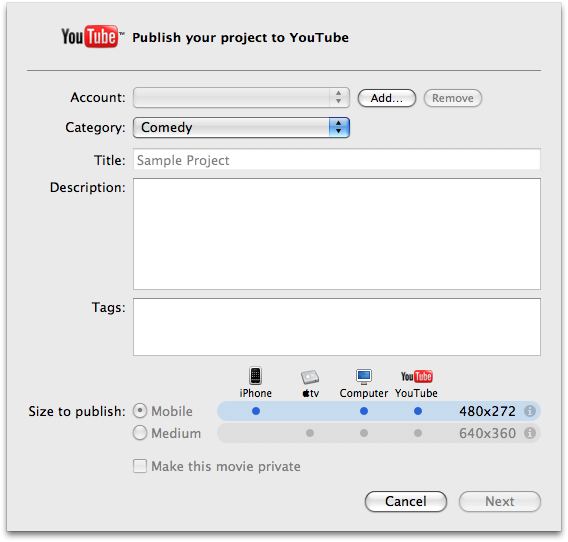Select the Medium size radio button
The width and height of the screenshot is (568, 542).
[140, 433]
